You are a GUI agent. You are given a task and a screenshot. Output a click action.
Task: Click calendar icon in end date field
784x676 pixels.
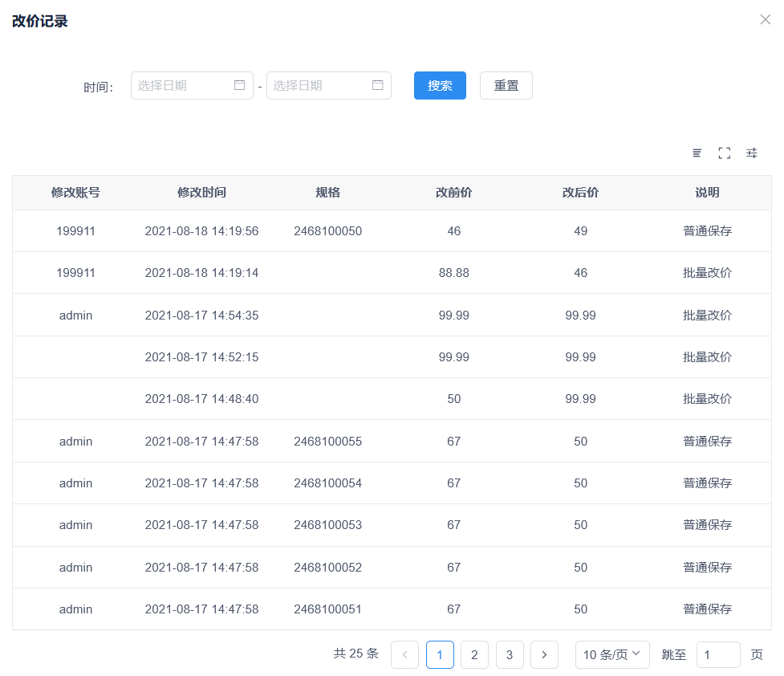pyautogui.click(x=378, y=85)
